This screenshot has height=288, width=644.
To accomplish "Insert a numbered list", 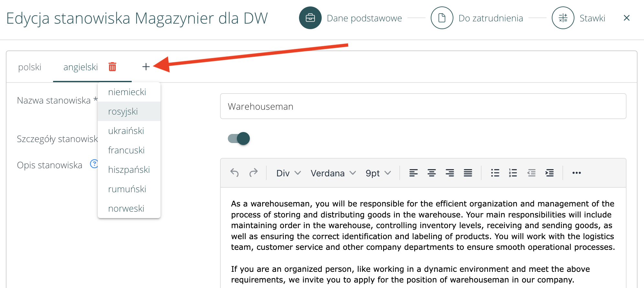I will pyautogui.click(x=513, y=173).
